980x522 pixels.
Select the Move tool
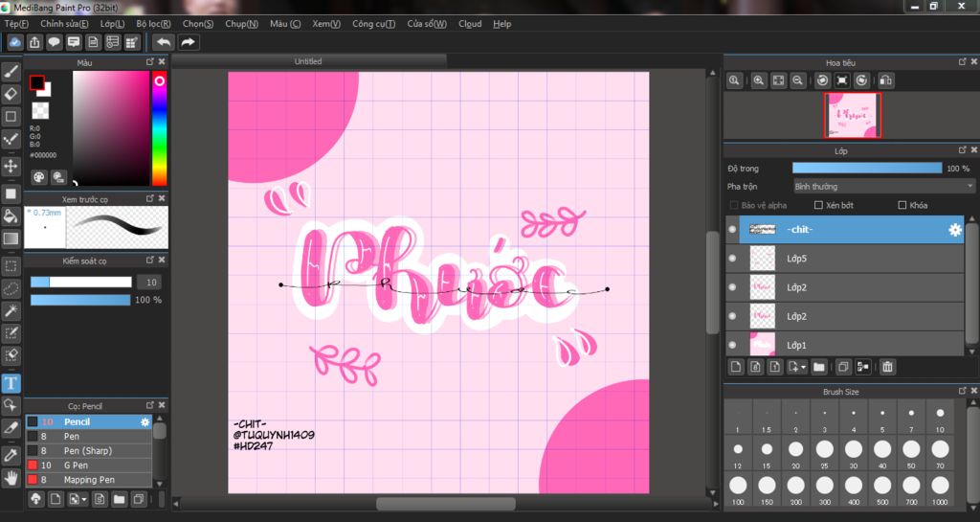[x=11, y=166]
